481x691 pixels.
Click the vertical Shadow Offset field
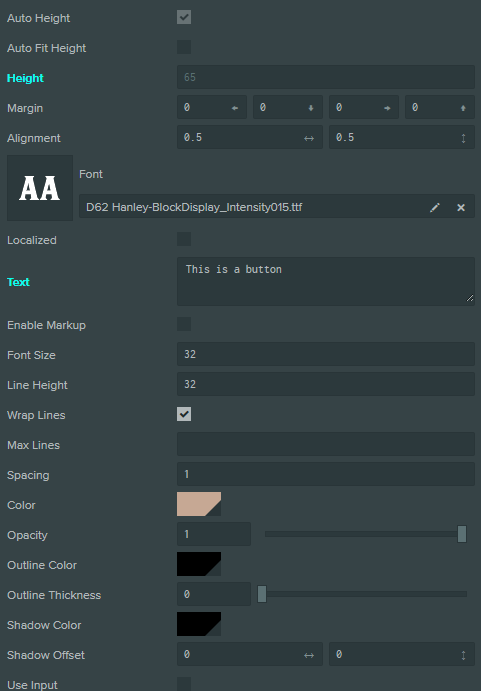402,654
